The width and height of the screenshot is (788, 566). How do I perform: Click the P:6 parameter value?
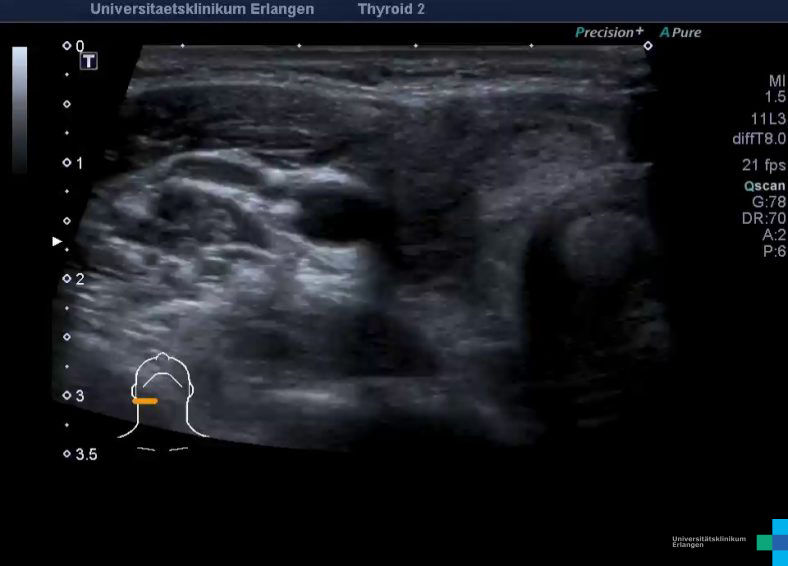point(774,252)
